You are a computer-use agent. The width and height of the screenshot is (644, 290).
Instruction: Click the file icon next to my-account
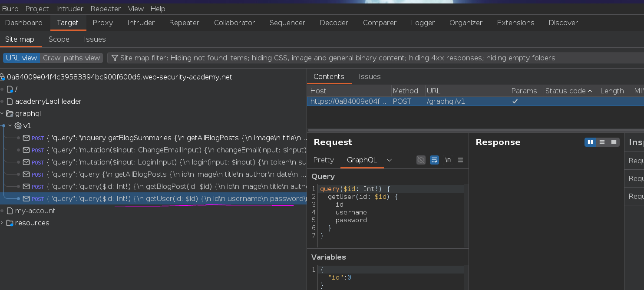coord(10,211)
